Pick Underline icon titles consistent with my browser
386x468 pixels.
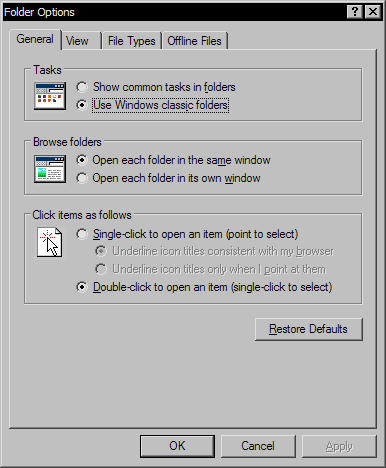click(x=214, y=251)
